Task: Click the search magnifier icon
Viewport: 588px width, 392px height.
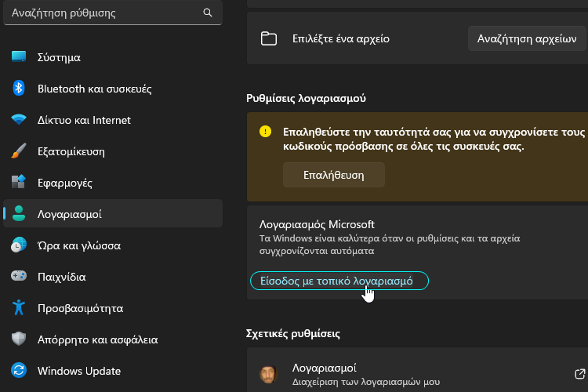Action: click(x=208, y=13)
